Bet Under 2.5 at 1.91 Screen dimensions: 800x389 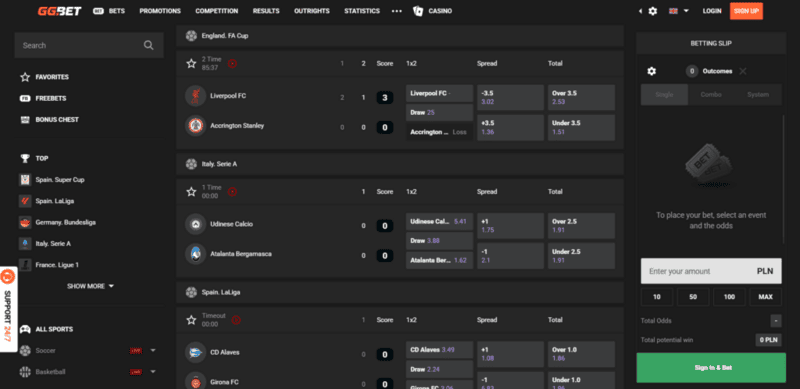click(x=581, y=256)
